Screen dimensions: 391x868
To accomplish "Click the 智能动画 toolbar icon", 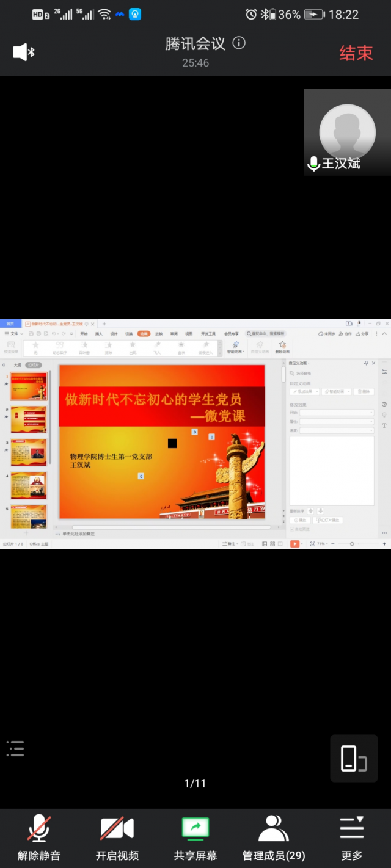I will [235, 347].
